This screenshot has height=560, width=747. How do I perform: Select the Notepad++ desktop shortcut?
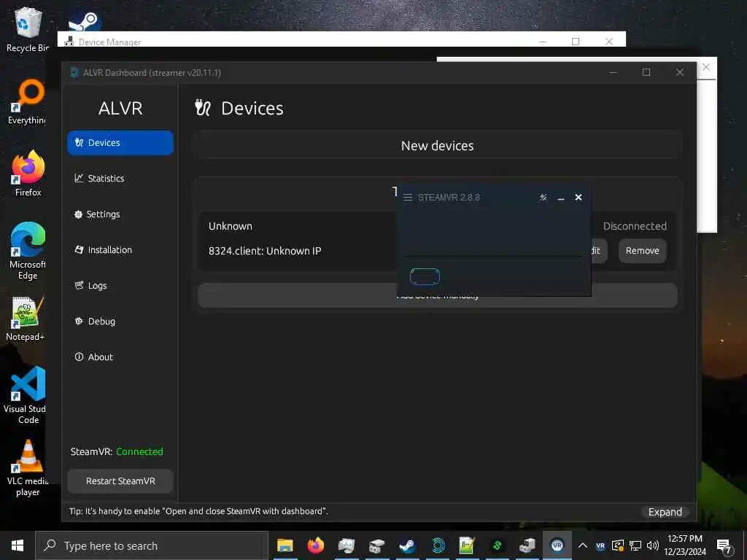pos(26,319)
